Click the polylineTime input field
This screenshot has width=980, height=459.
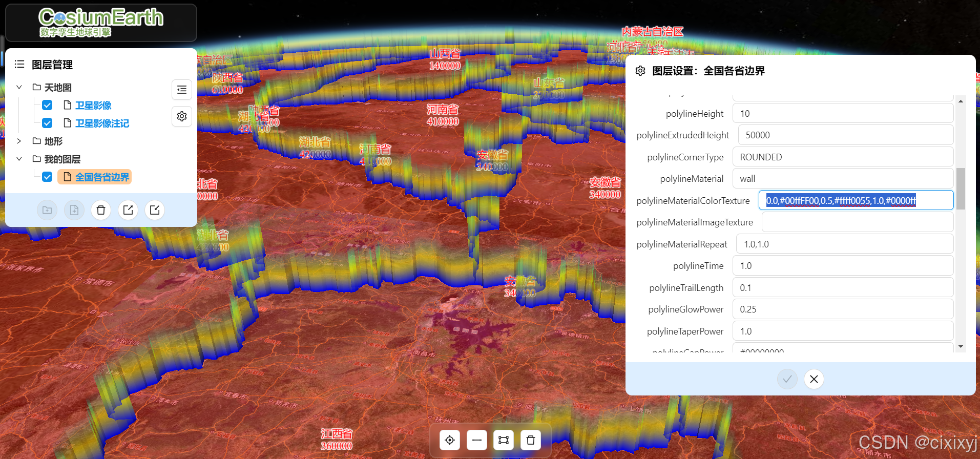843,266
